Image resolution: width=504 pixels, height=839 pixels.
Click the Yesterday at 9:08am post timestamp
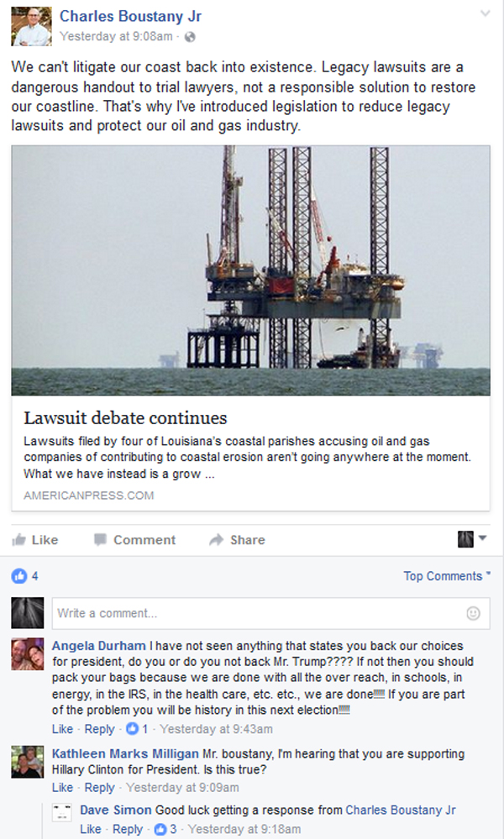[116, 36]
